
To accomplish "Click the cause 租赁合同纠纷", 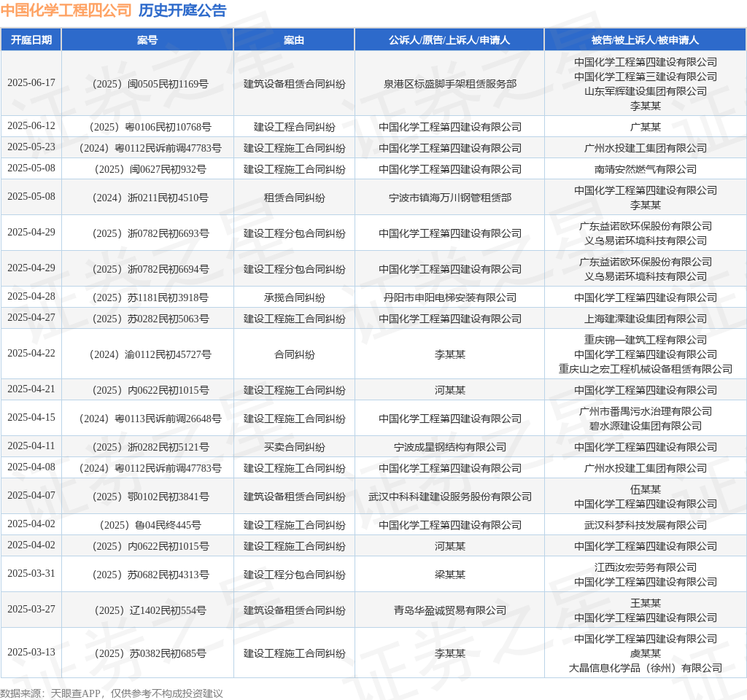I will [295, 198].
